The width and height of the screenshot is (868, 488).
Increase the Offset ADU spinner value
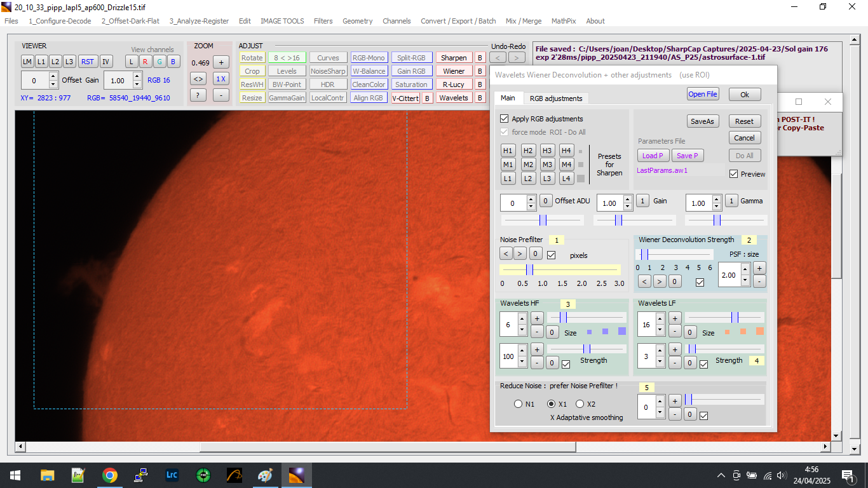(532, 200)
